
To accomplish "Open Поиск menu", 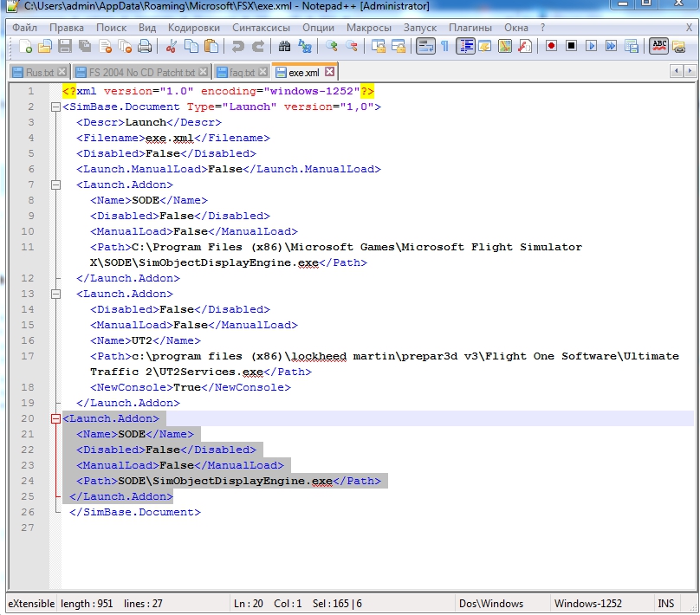I will (x=111, y=28).
